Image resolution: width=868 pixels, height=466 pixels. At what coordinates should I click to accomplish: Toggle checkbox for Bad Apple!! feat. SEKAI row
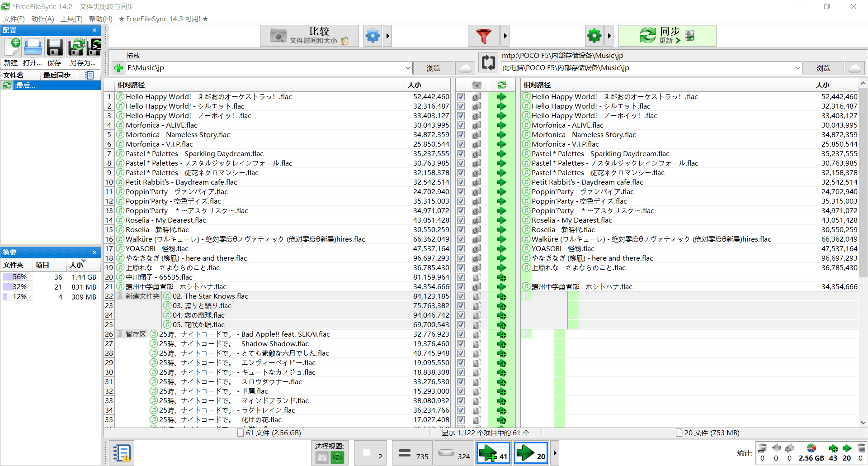coord(461,334)
